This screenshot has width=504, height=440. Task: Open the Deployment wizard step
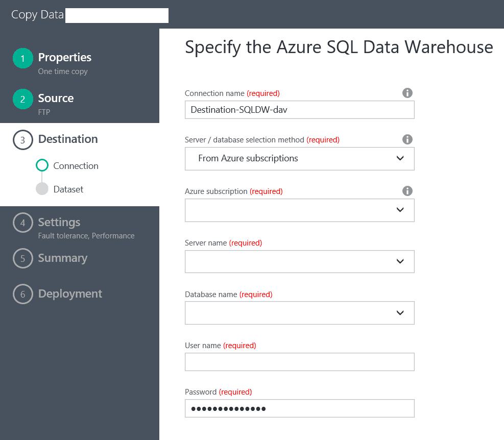click(70, 294)
